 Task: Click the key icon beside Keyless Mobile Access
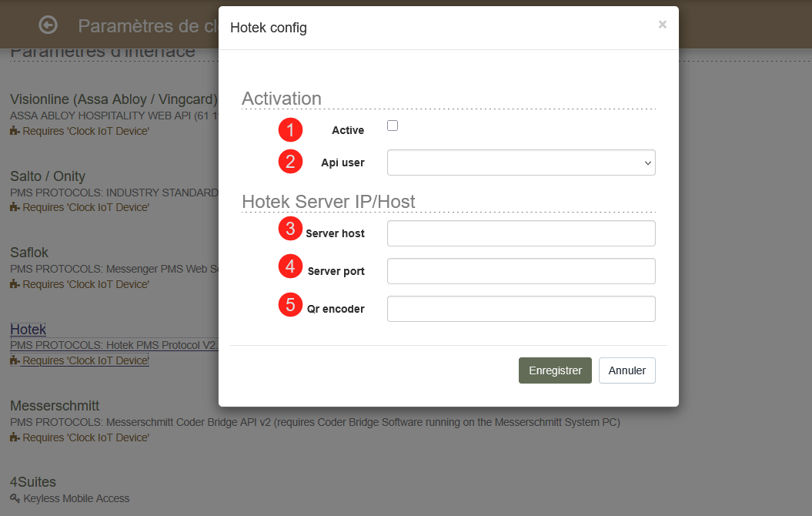coord(15,498)
